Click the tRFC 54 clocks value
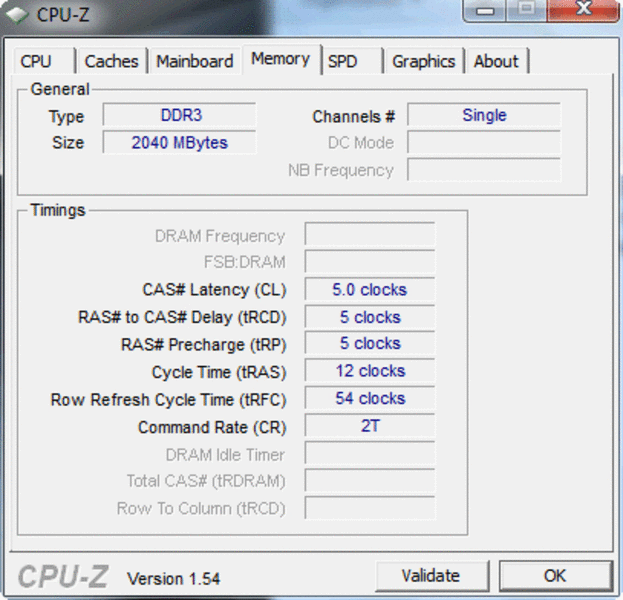The width and height of the screenshot is (623, 600). tap(370, 398)
